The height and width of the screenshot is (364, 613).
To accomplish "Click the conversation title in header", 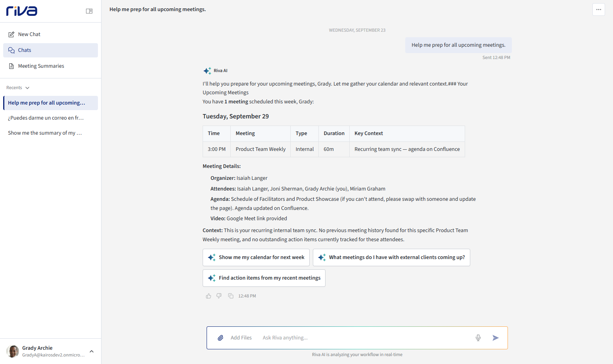I will coord(158,10).
